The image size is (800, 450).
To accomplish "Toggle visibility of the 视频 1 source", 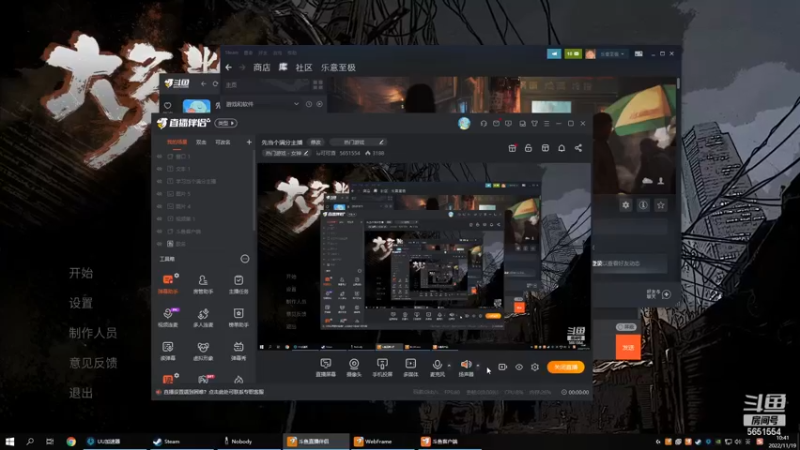I will click(160, 219).
